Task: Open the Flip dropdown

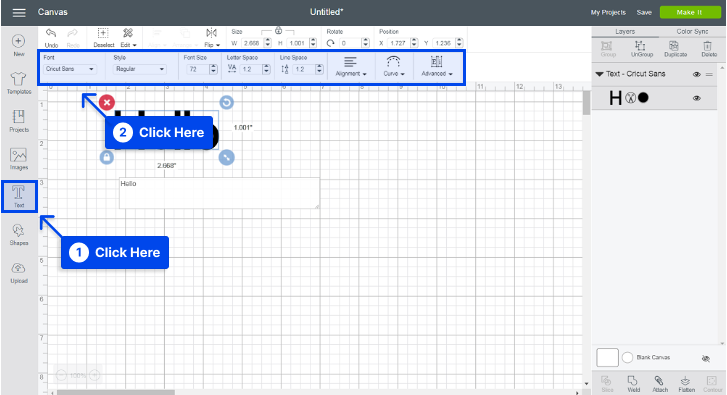Action: [x=211, y=38]
